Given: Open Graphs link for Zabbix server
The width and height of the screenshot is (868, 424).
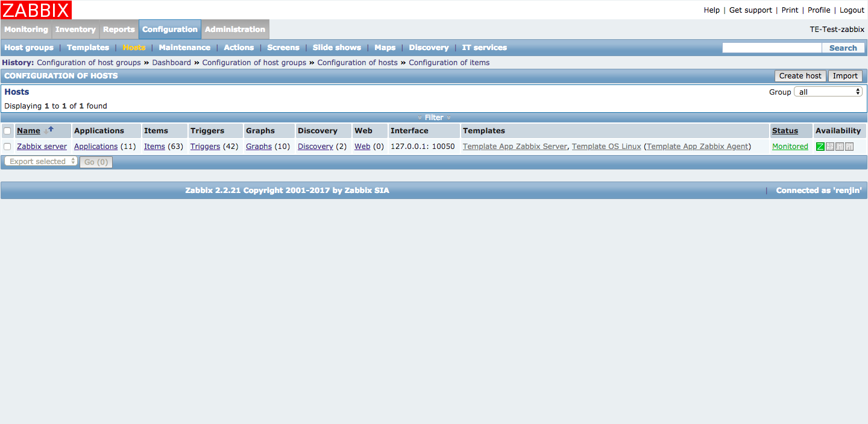Looking at the screenshot, I should pyautogui.click(x=259, y=147).
